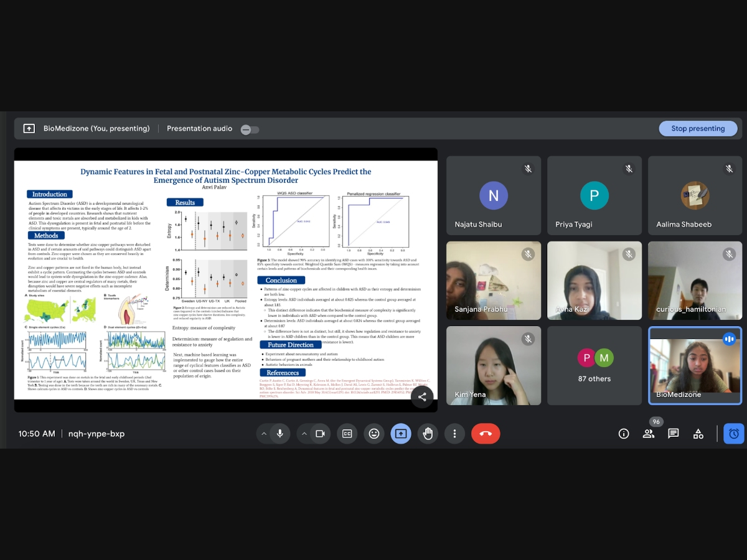The image size is (747, 560).
Task: Open the Activities panel
Action: click(x=698, y=434)
